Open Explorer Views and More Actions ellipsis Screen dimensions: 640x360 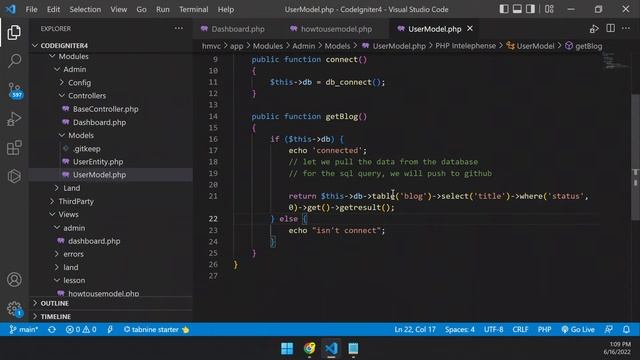click(x=179, y=28)
